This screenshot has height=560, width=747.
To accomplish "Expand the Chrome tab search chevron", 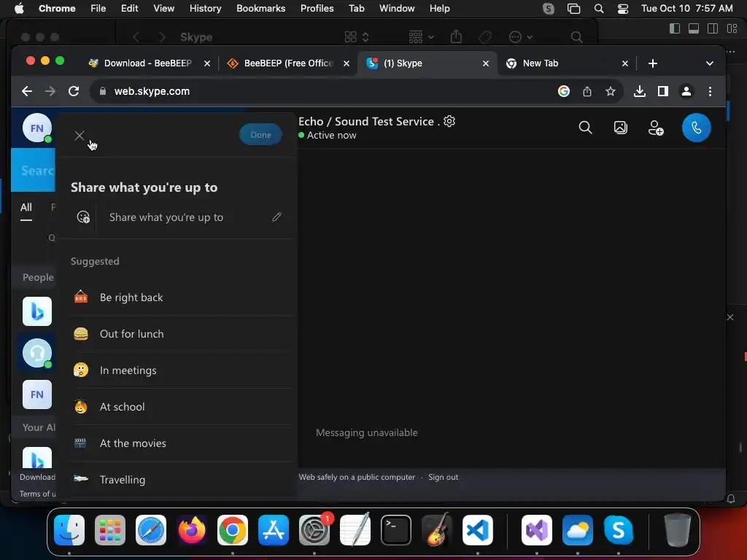I will click(x=709, y=63).
